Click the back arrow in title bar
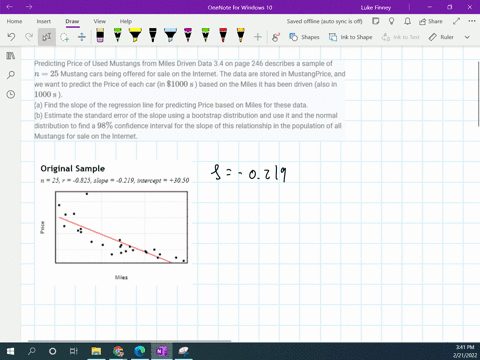This screenshot has width=480, height=360. tap(10, 7)
